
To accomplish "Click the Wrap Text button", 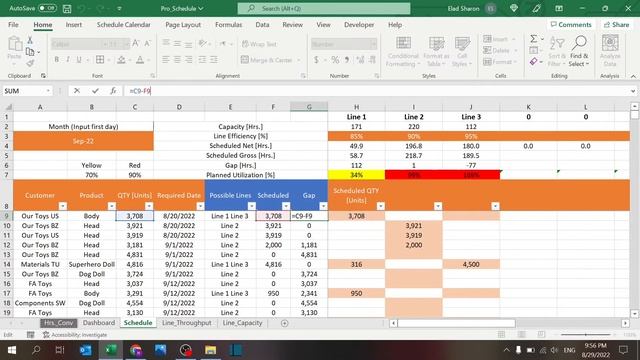I will (x=259, y=44).
